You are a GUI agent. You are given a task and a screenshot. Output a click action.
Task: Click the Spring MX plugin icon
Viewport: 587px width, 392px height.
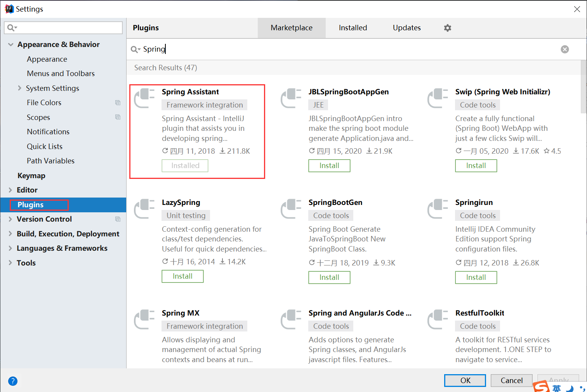click(144, 319)
